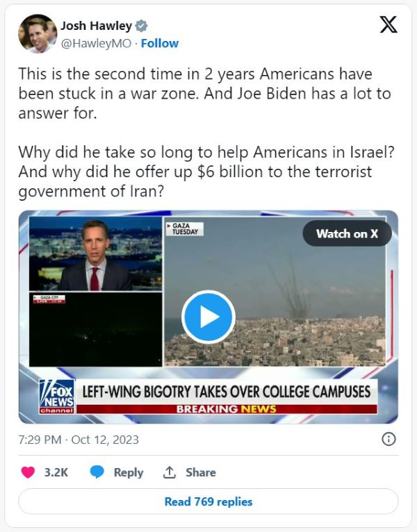Image resolution: width=417 pixels, height=532 pixels.
Task: Click the Watch on X button
Action: [347, 233]
